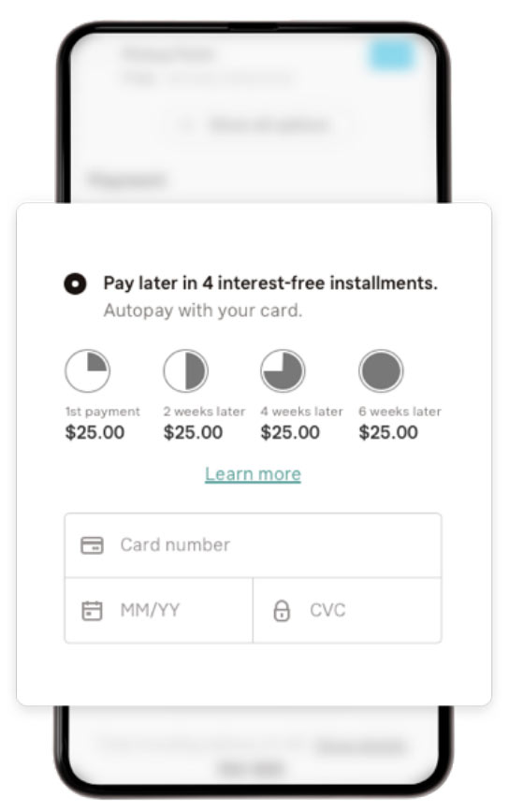
Task: Click the credit card icon in Card number field
Action: point(93,545)
